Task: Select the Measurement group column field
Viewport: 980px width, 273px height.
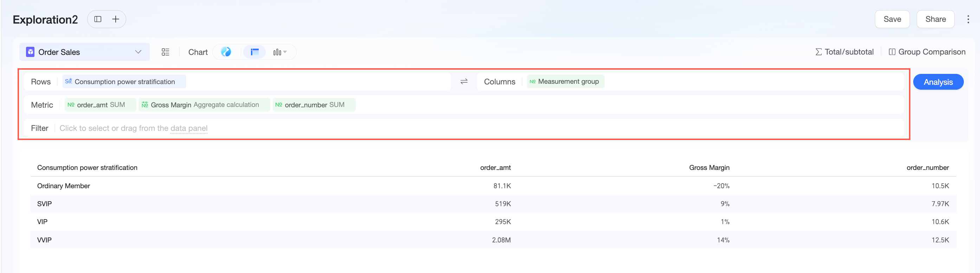Action: tap(565, 82)
